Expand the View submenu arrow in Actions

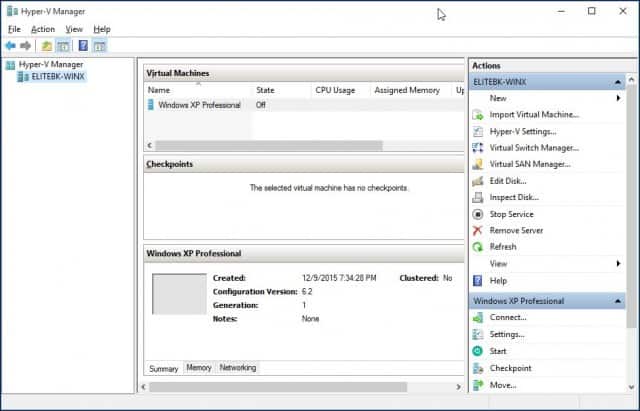point(618,264)
